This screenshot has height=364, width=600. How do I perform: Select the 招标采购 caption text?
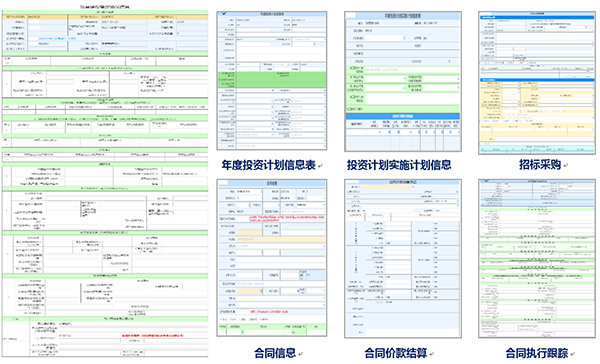coord(540,165)
